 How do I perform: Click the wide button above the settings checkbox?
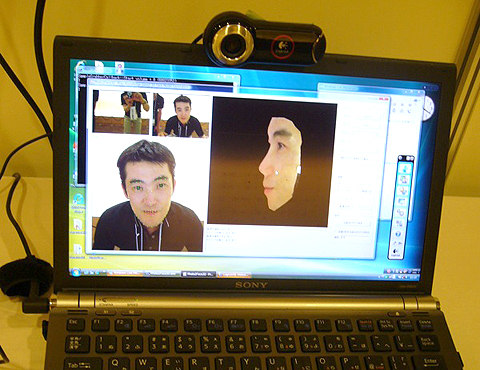[x=353, y=223]
